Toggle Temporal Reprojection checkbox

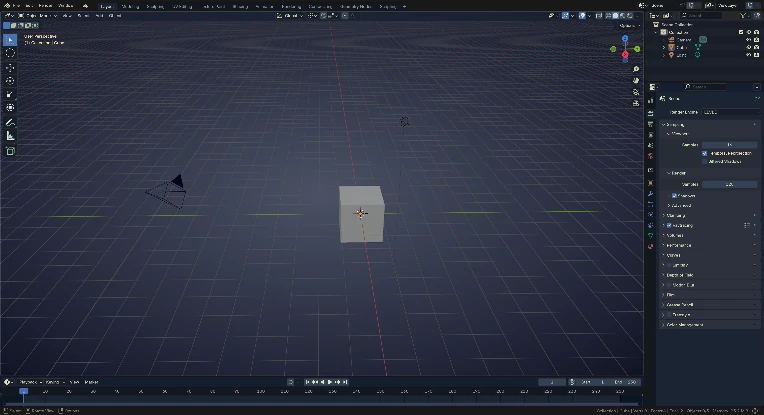[x=705, y=153]
